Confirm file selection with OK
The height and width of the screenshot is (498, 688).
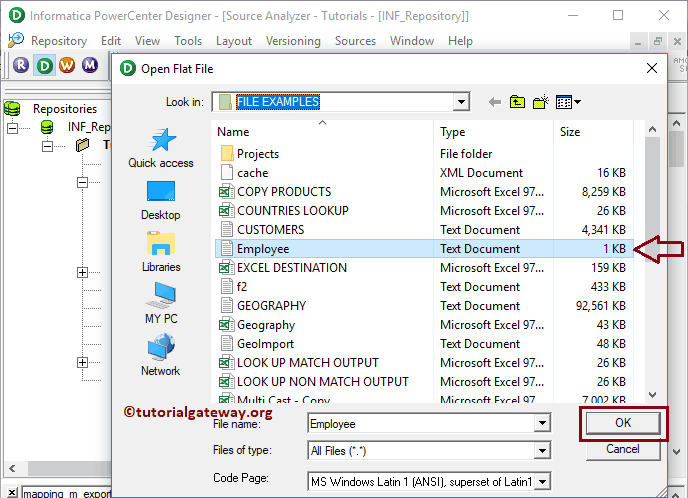tap(623, 423)
